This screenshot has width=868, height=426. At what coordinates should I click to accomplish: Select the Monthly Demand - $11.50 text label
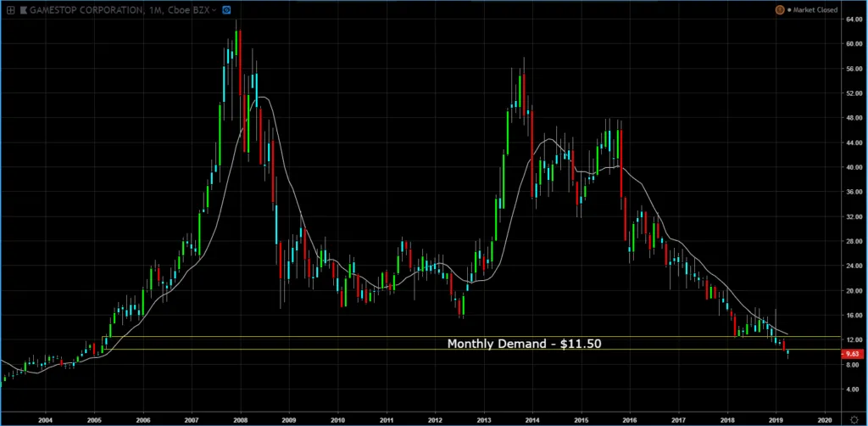coord(518,344)
